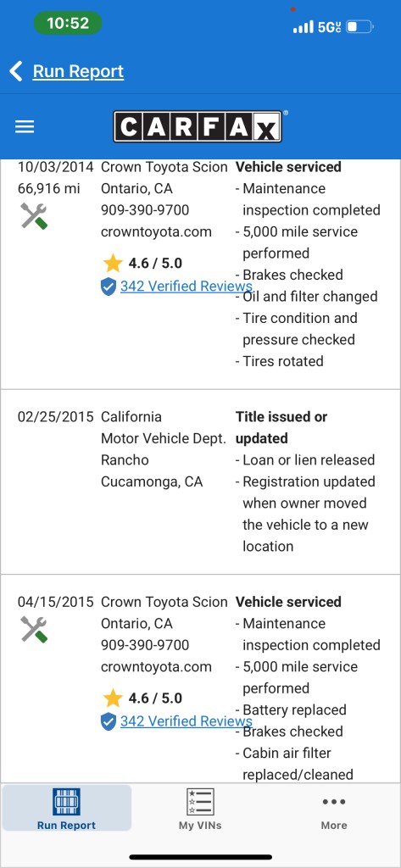Switch to the My VINs tab
Viewport: 401px width, 868px height.
200,808
